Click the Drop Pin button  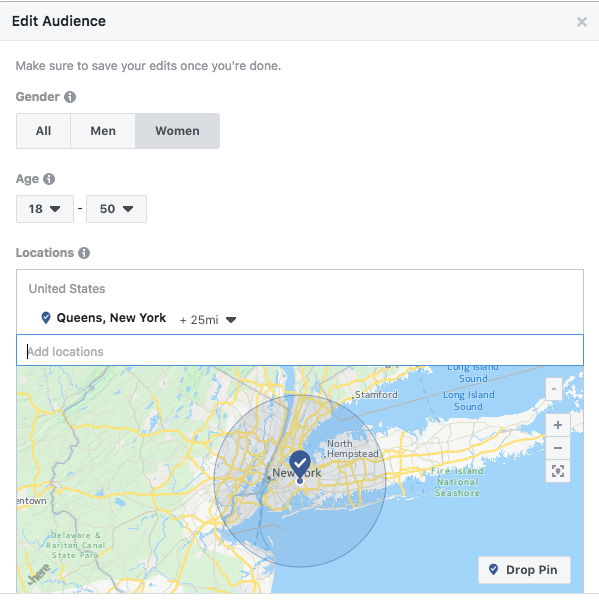tap(524, 570)
